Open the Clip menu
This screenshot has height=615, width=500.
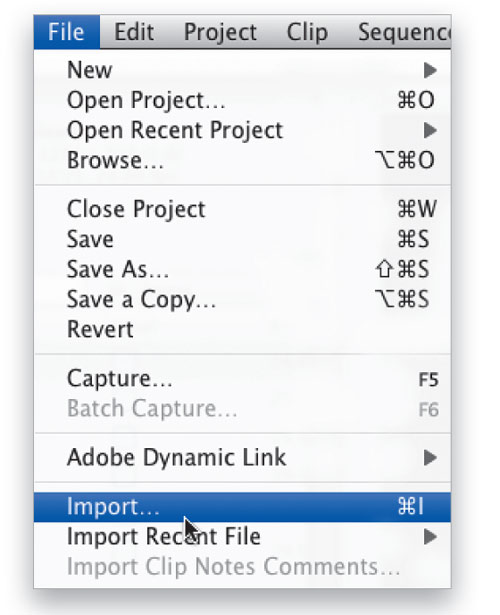(x=307, y=32)
